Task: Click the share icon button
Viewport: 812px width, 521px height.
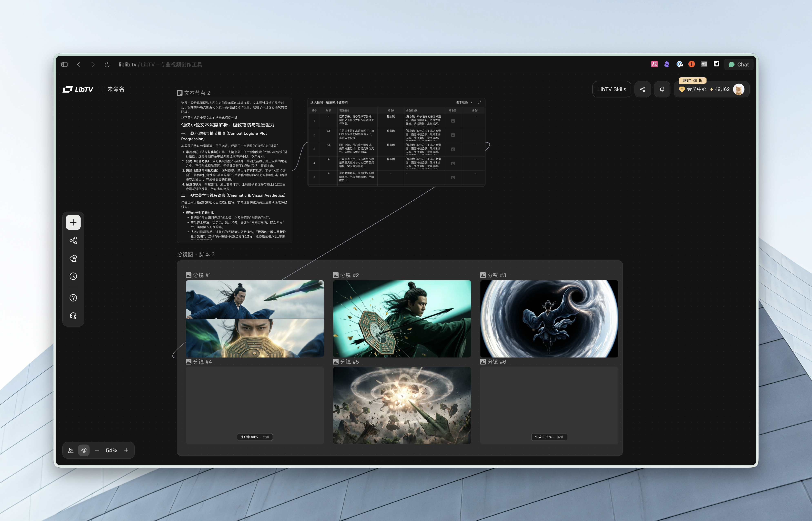Action: pos(642,89)
